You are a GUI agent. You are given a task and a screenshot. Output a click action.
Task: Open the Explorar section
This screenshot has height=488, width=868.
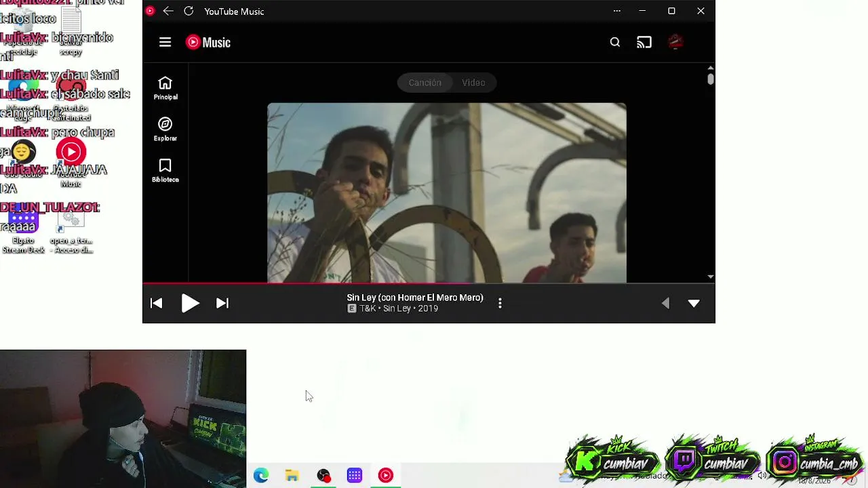pyautogui.click(x=165, y=129)
